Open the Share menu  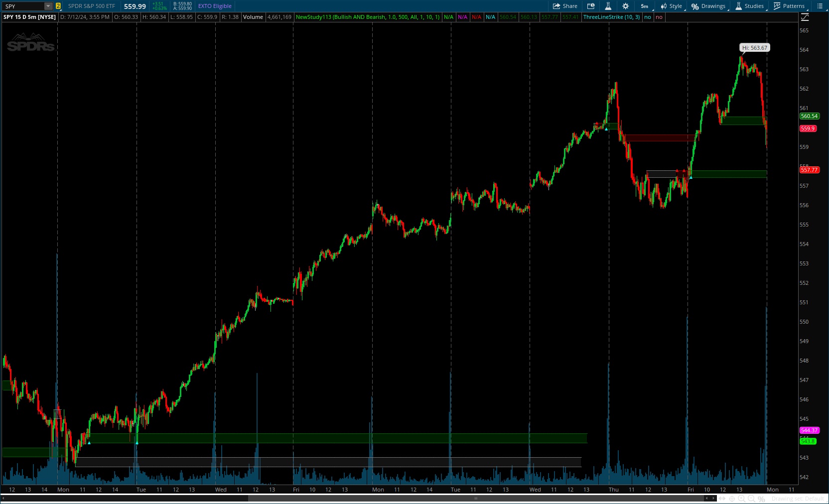click(565, 6)
